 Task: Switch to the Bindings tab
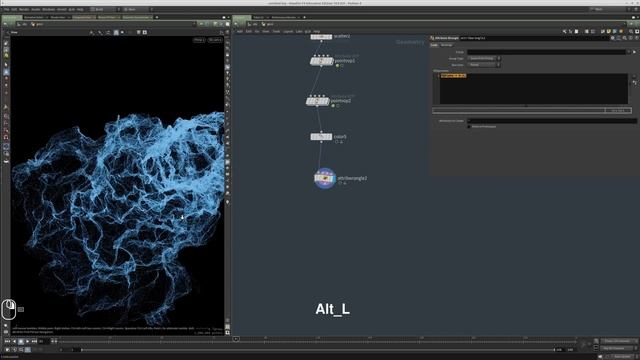click(x=446, y=45)
